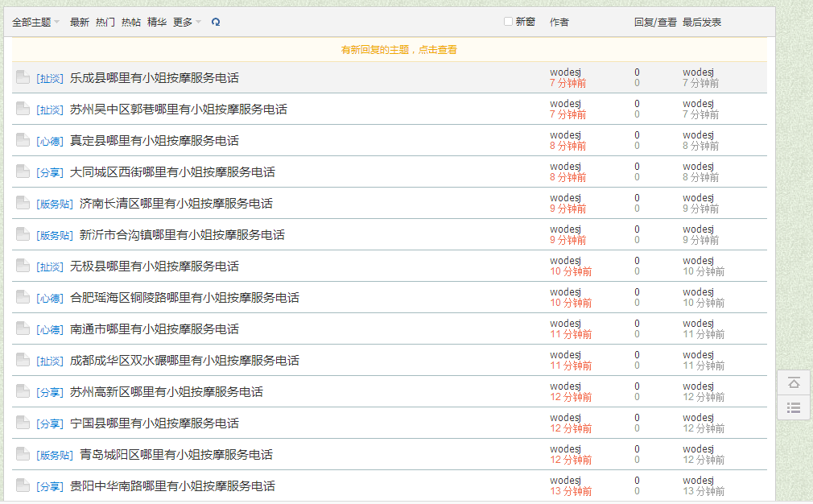Click the folder icon beside 新沂市合沟镇 thread
This screenshot has width=813, height=504.
(x=23, y=234)
